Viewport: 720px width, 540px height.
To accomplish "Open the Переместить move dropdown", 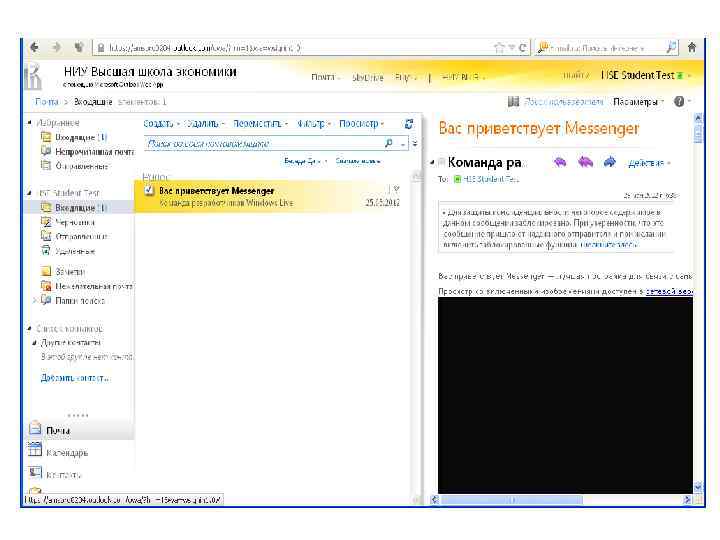I will coord(260,124).
